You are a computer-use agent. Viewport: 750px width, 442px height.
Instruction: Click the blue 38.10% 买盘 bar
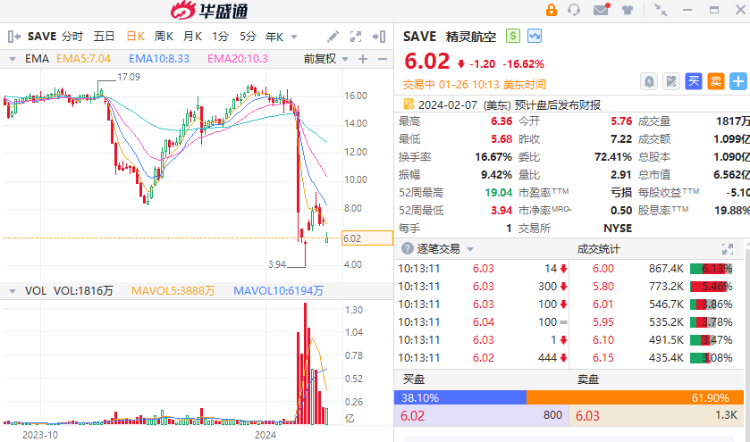click(x=460, y=398)
